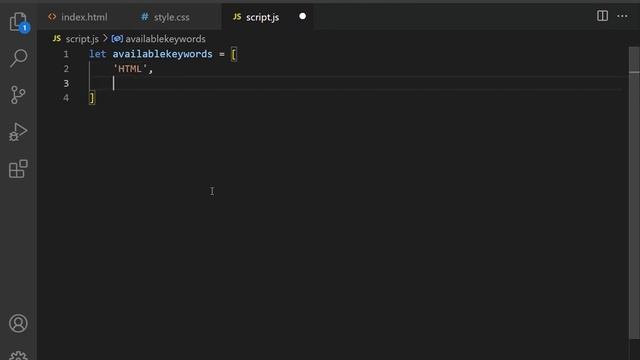The width and height of the screenshot is (640, 360).
Task: Click the 'let' keyword on line 1
Action: point(98,54)
